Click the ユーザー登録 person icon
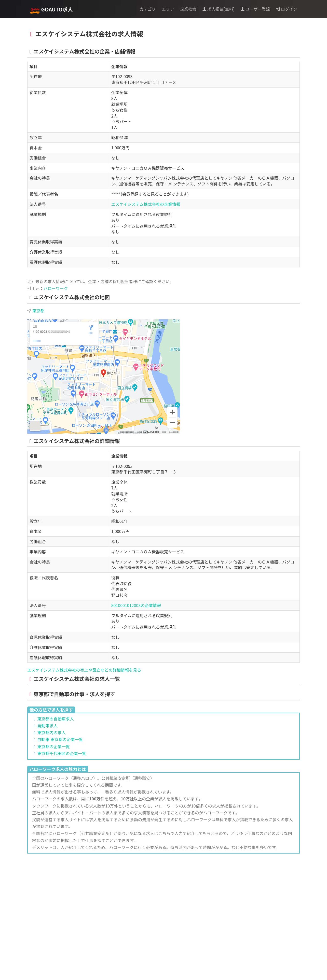Screen dimensions: 327x980 242,9
